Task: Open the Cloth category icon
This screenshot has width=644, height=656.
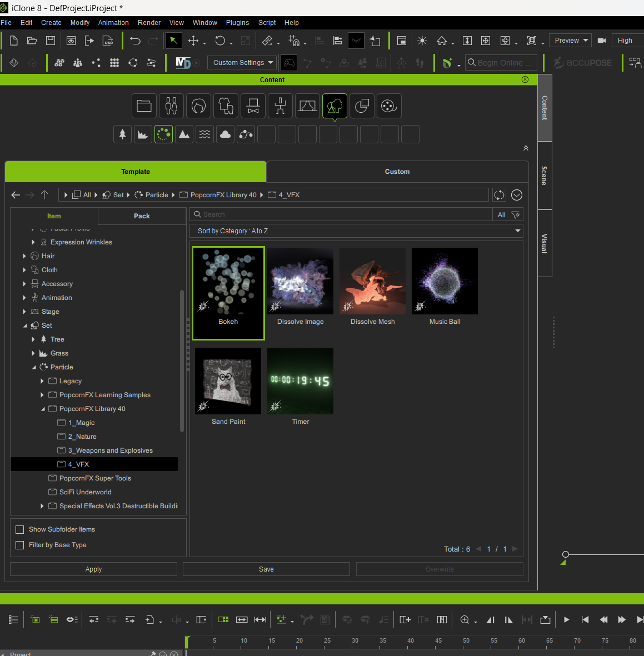Action: [226, 106]
